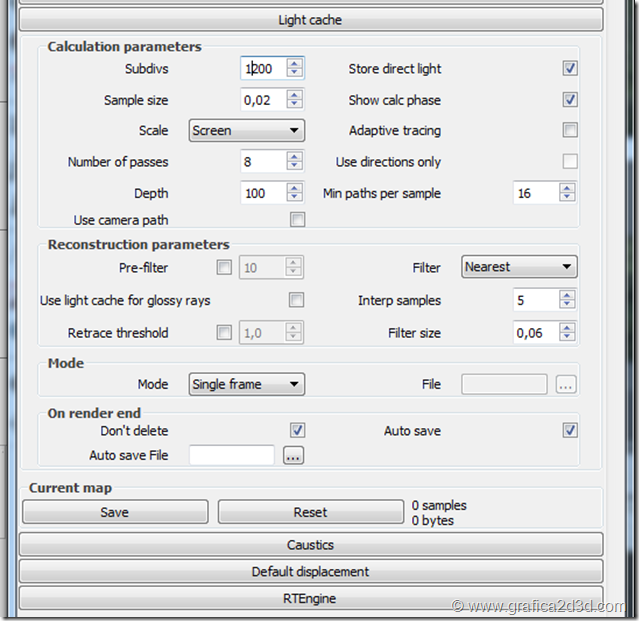Adjust Min paths per sample spinner
639x621 pixels.
[x=567, y=193]
